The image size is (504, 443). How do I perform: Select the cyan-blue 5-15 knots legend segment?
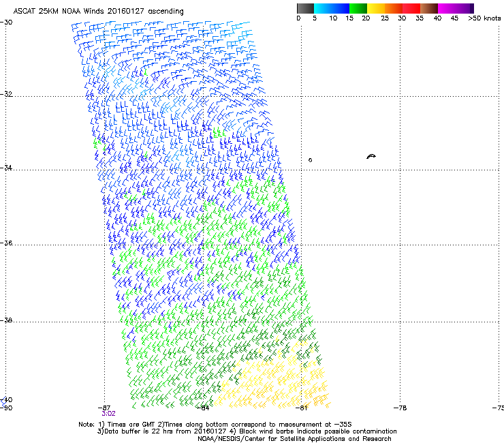pyautogui.click(x=332, y=8)
